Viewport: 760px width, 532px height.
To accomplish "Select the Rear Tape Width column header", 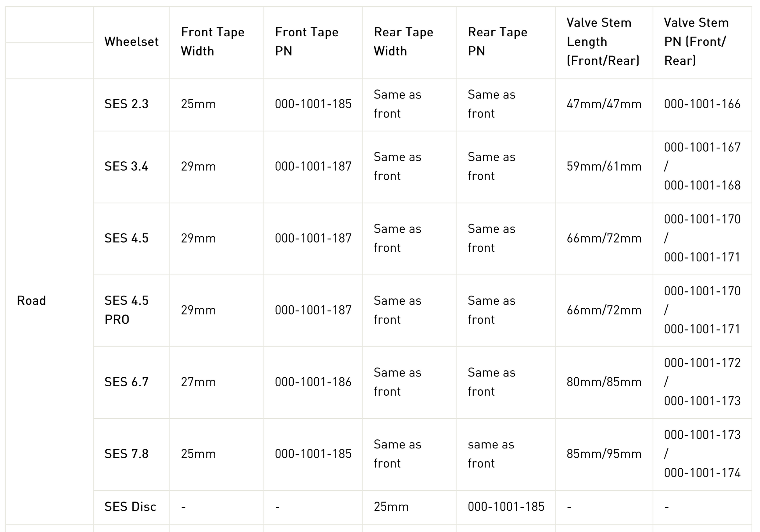I will coord(403,41).
